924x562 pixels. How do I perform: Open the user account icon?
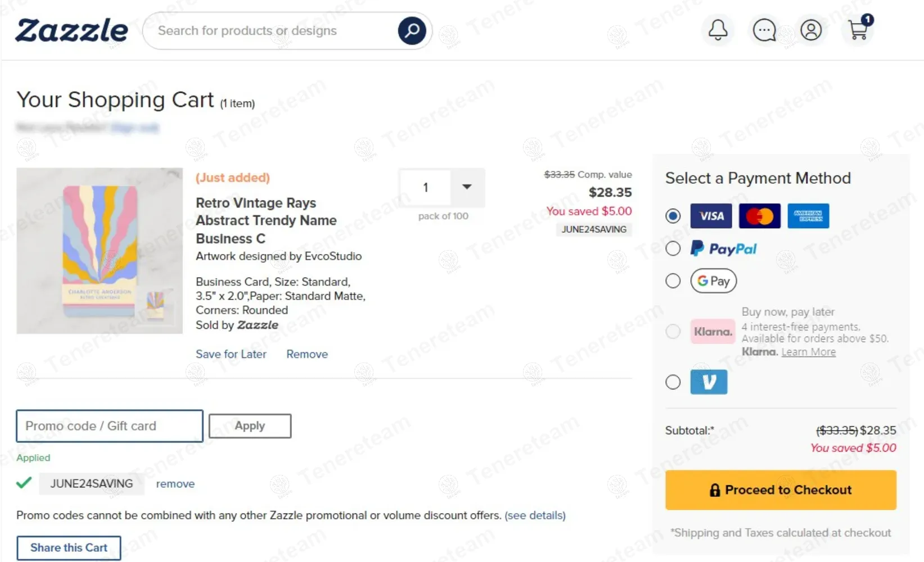point(811,30)
